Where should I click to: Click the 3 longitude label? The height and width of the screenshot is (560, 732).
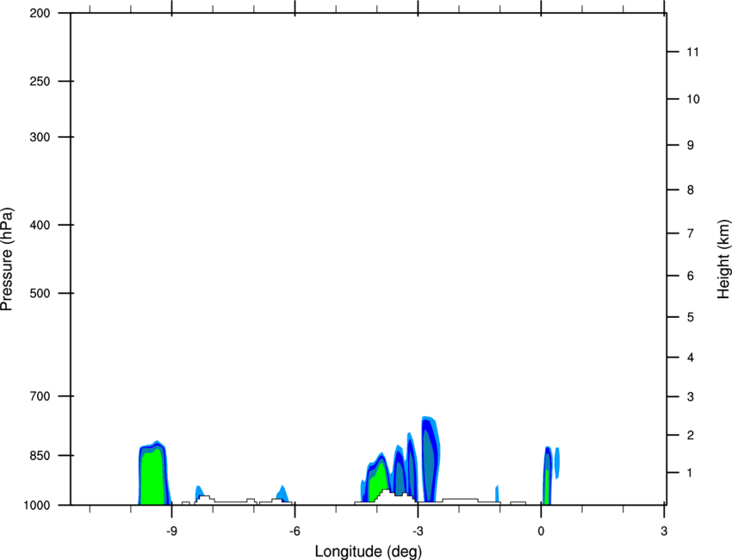[664, 532]
